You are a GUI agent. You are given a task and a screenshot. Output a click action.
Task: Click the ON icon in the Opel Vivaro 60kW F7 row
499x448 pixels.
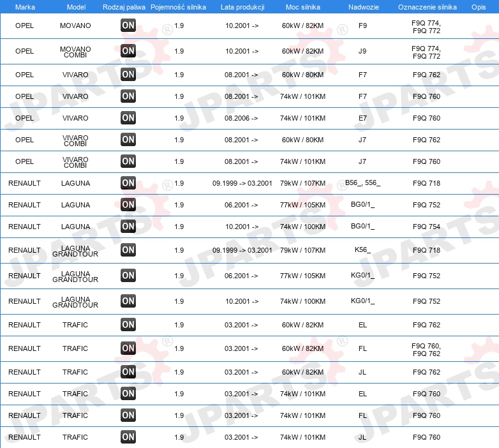click(128, 75)
